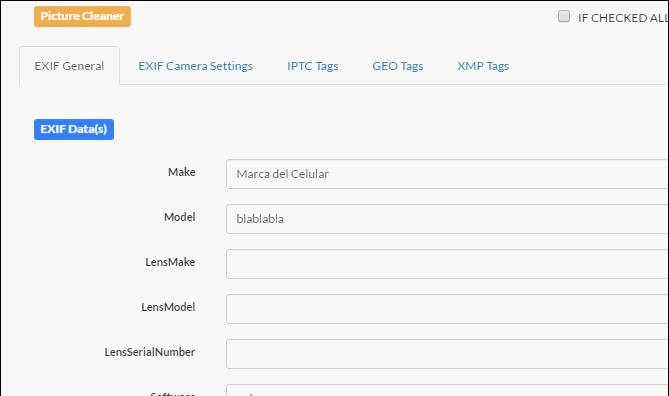This screenshot has height=396, width=669.
Task: Click the Model field label
Action: pyautogui.click(x=180, y=217)
